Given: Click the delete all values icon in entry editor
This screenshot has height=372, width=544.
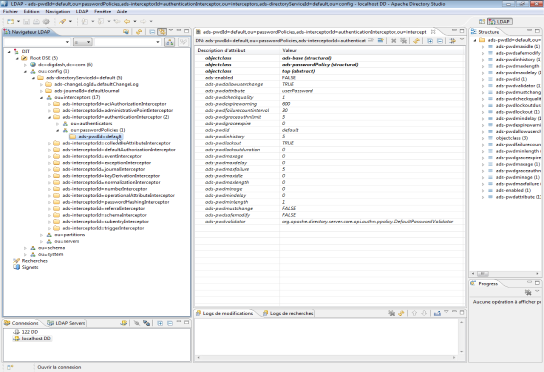Looking at the screenshot, I should tap(403, 41).
